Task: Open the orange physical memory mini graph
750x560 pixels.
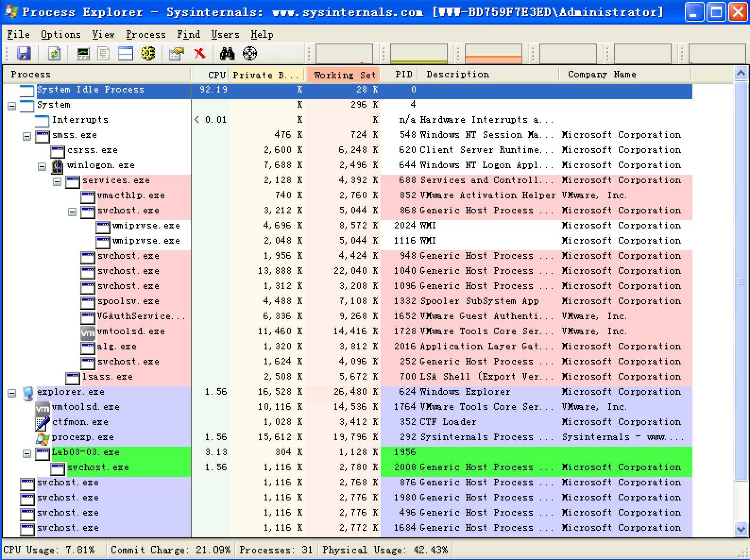Action: point(494,53)
